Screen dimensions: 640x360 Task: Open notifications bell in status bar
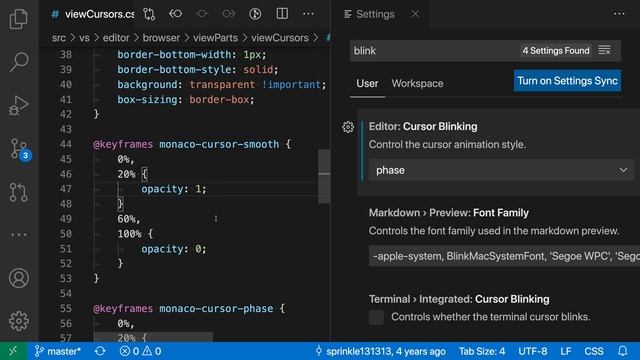622,351
